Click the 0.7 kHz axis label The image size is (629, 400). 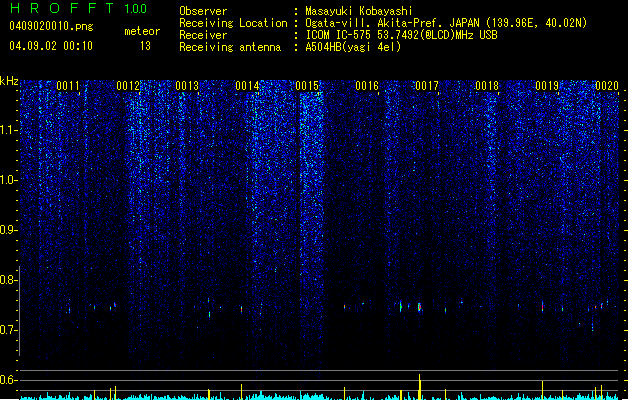point(9,330)
